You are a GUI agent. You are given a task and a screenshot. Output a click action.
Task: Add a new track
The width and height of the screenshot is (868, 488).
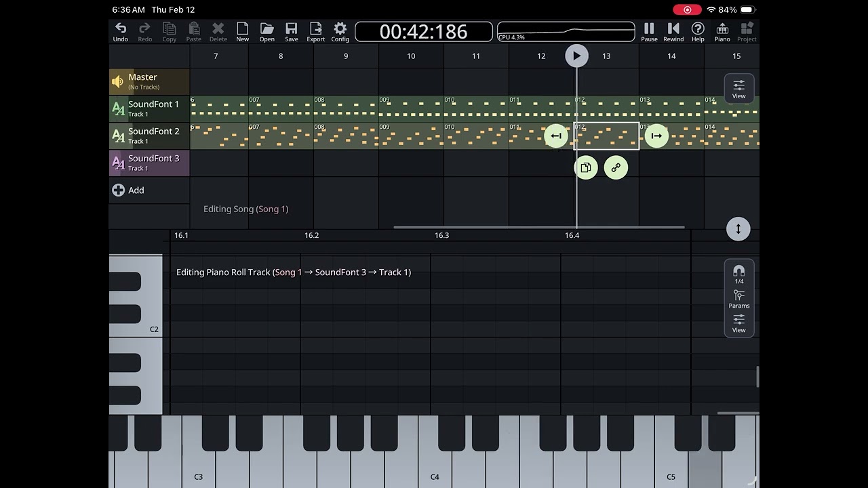[129, 190]
